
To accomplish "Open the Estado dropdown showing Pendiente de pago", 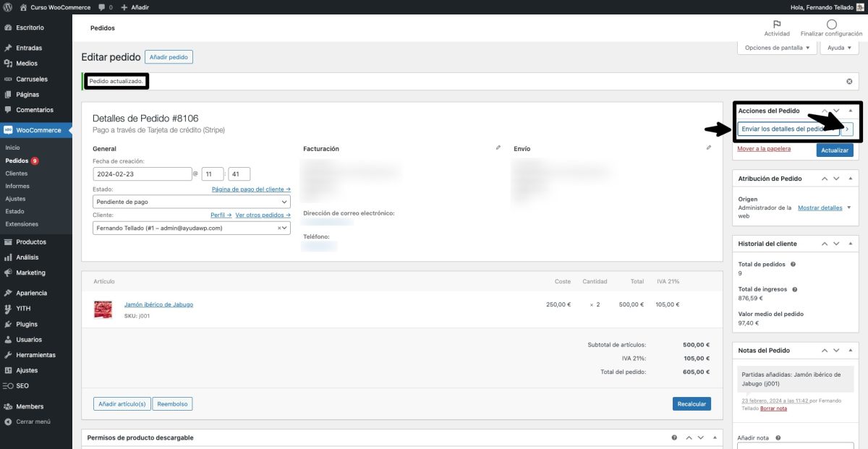I will 191,200.
